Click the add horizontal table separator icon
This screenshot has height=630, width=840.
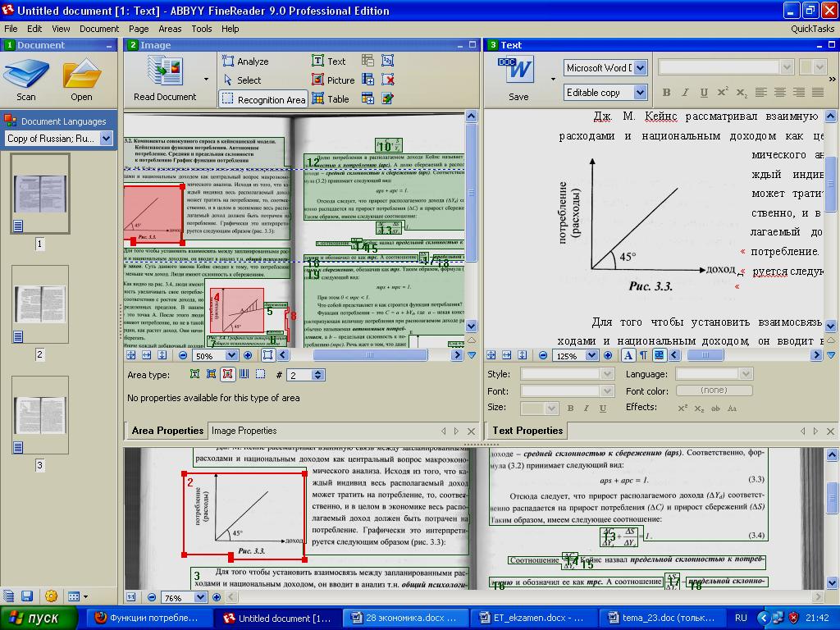click(x=367, y=98)
